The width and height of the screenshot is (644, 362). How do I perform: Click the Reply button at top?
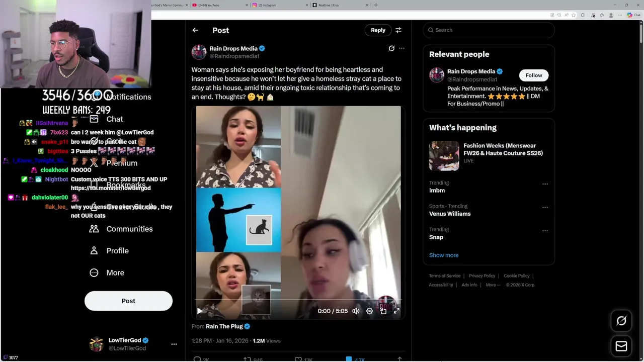point(378,30)
